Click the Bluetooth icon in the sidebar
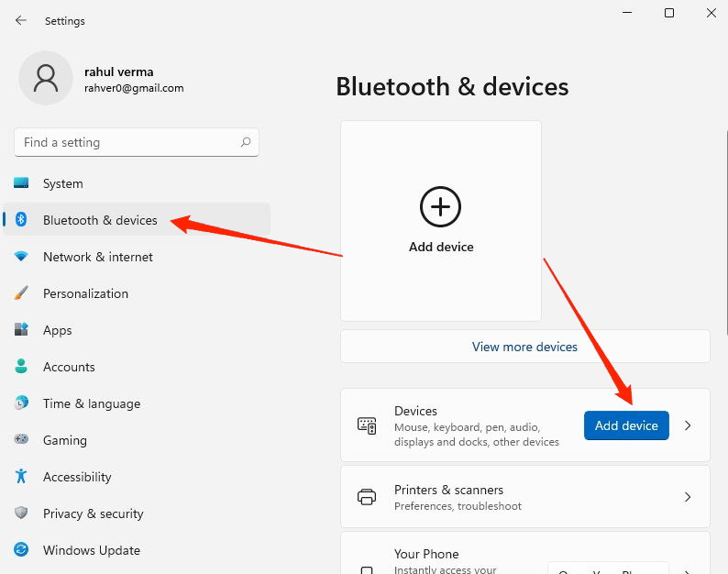 [21, 220]
